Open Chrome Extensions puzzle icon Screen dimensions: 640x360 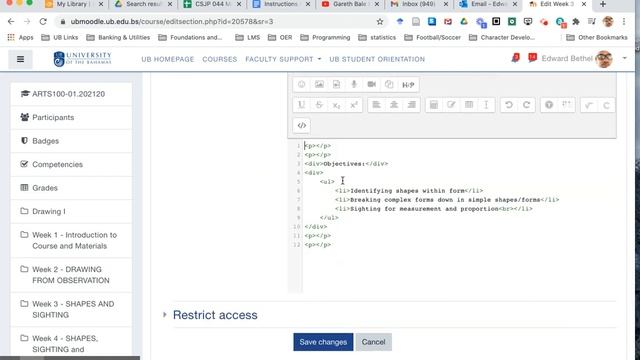(576, 22)
